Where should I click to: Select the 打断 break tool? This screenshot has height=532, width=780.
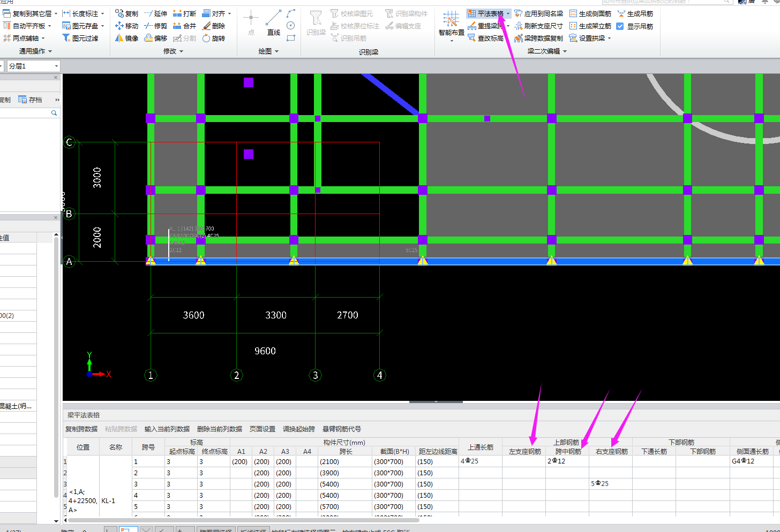[x=185, y=13]
